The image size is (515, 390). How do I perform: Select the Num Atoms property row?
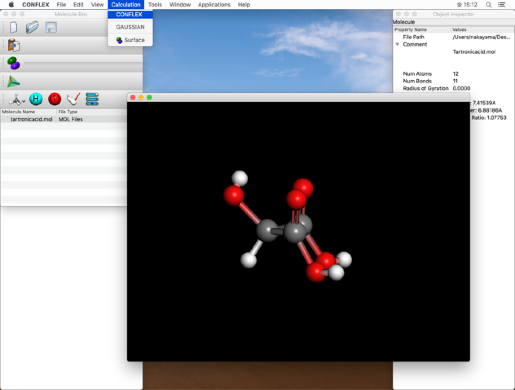(454, 74)
